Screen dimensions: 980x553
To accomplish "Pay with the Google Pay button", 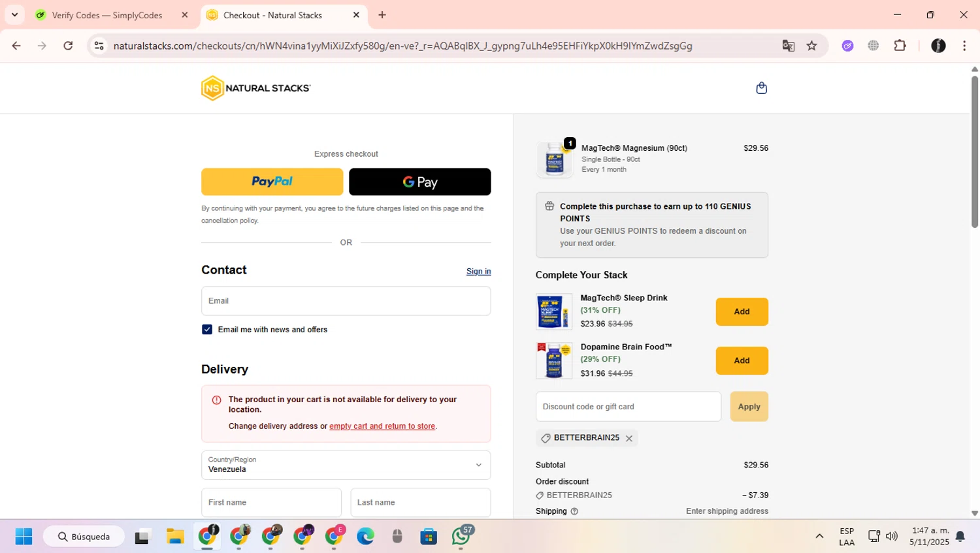I will 419,182.
